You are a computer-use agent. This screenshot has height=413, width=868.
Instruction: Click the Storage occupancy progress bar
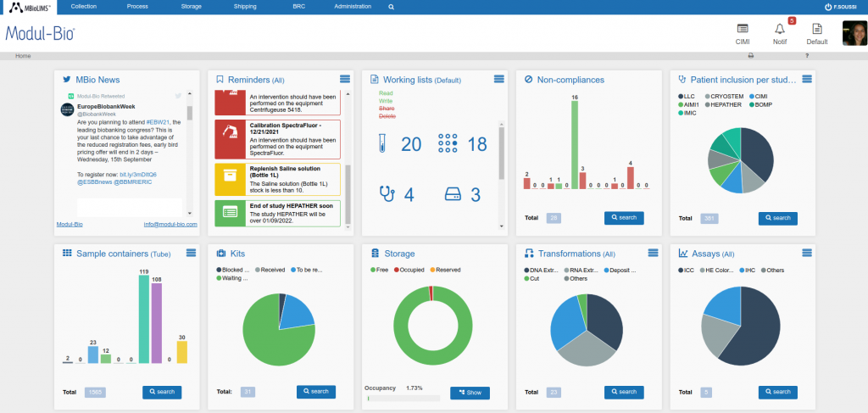pyautogui.click(x=403, y=398)
